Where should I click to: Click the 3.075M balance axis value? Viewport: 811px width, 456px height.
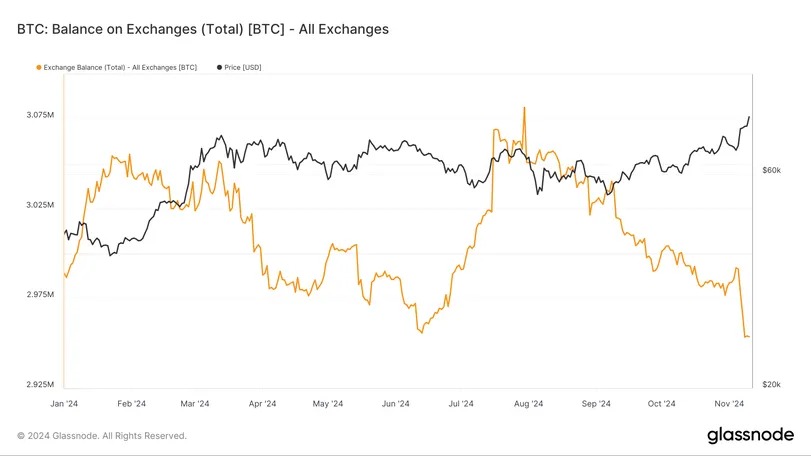[40, 115]
